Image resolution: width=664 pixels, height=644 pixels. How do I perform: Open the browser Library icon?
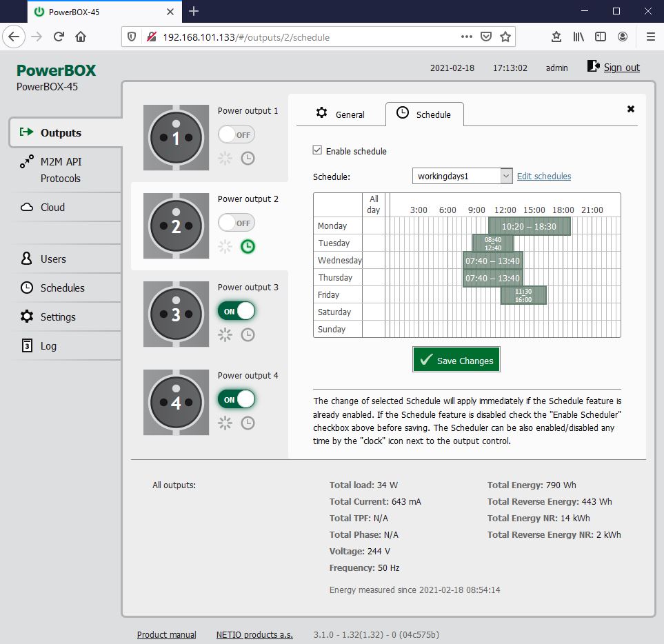click(x=579, y=37)
